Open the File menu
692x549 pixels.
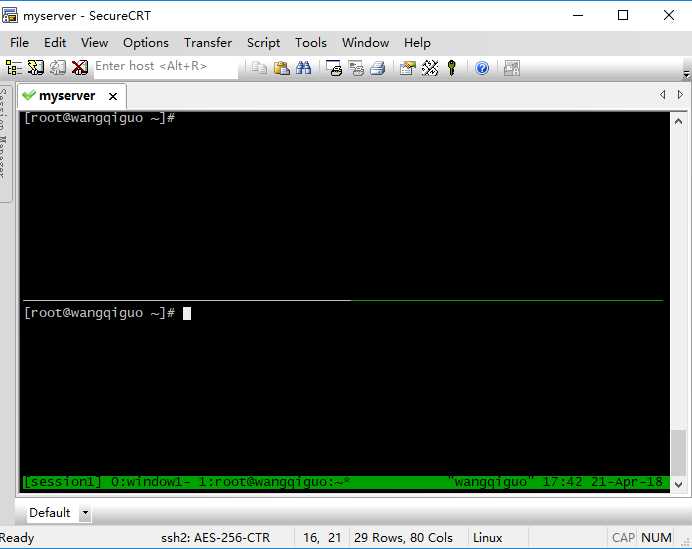click(19, 43)
